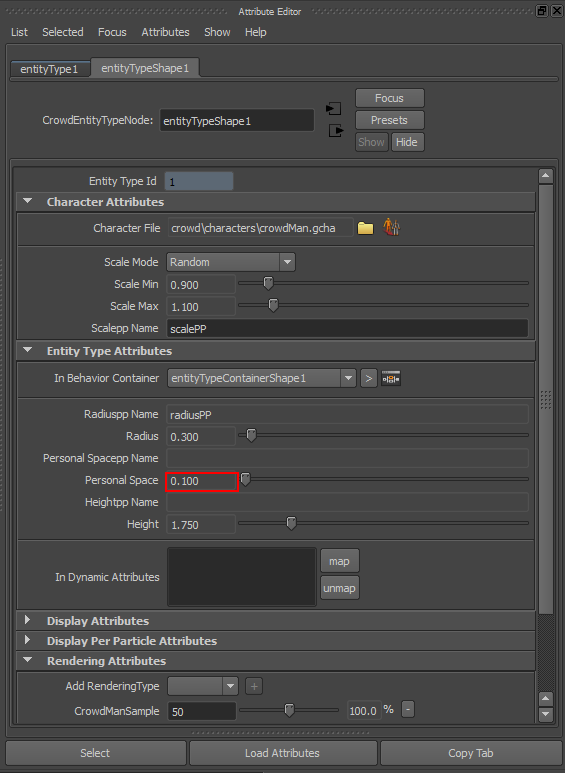
Task: Click the input connection arrow icon
Action: click(334, 108)
